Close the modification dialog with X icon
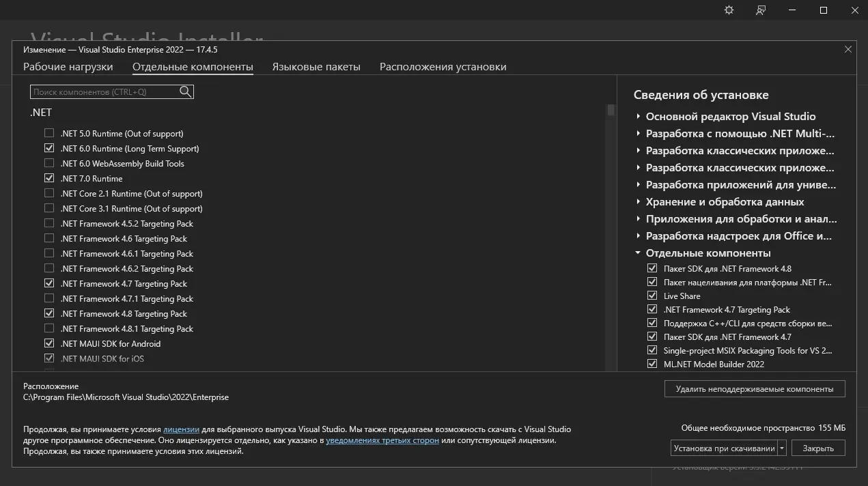The width and height of the screenshot is (868, 486). (848, 49)
